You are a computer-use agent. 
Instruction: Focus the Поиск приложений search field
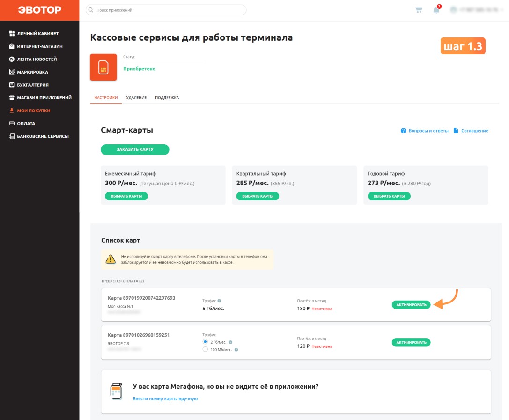click(x=166, y=10)
